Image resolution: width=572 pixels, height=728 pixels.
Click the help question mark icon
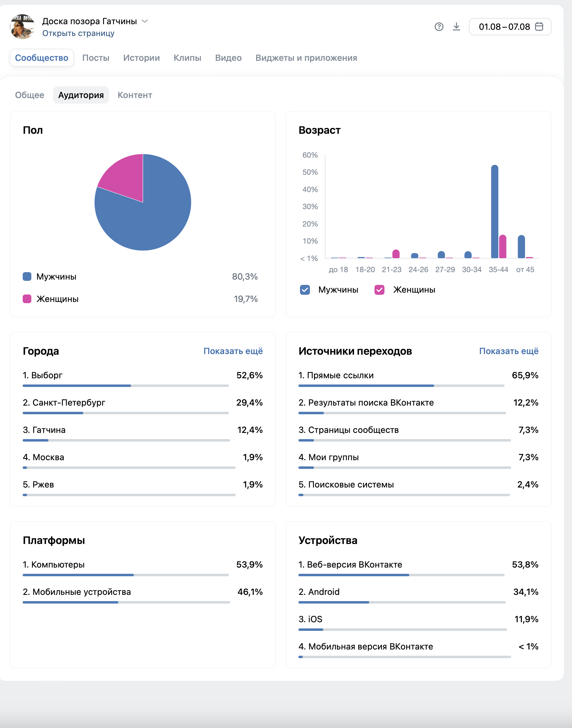click(439, 27)
